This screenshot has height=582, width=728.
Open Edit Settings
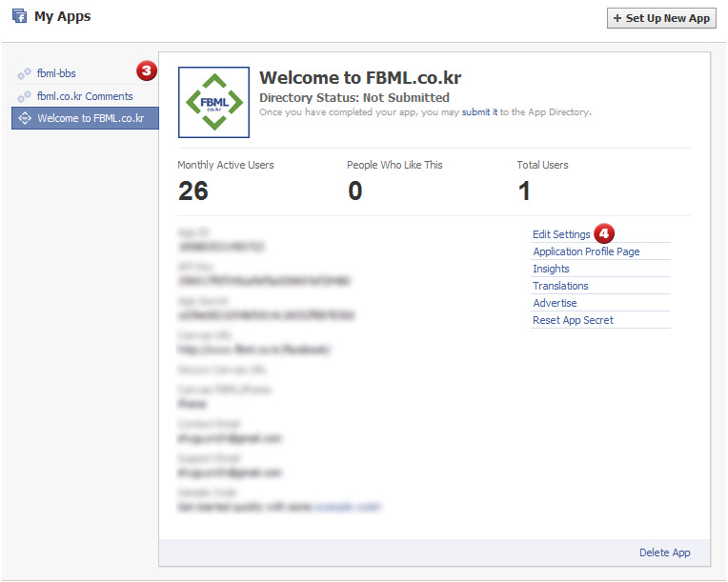(561, 234)
